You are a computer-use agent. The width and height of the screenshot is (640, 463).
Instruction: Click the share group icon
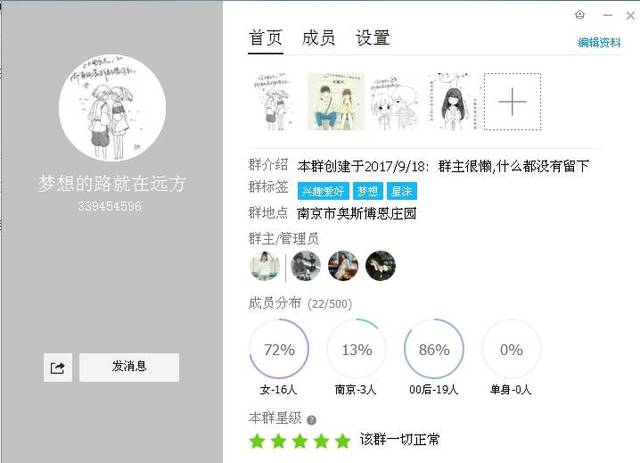[x=58, y=367]
